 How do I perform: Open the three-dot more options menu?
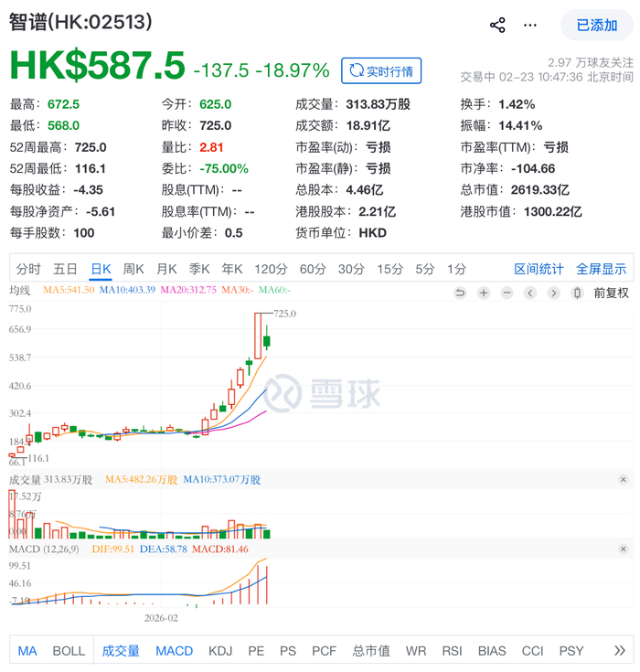pos(530,25)
